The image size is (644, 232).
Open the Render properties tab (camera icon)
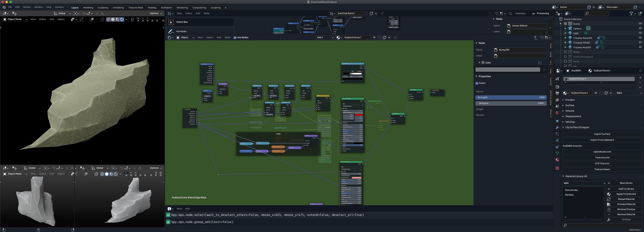(x=557, y=87)
